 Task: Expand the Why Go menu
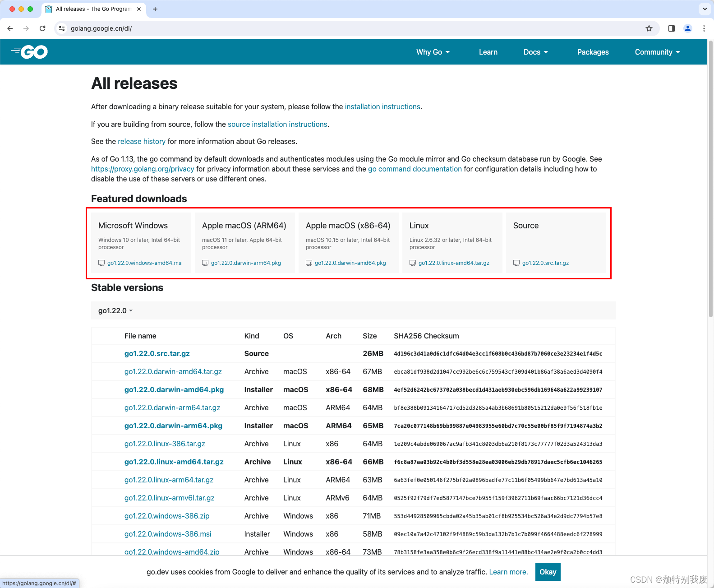pyautogui.click(x=433, y=52)
